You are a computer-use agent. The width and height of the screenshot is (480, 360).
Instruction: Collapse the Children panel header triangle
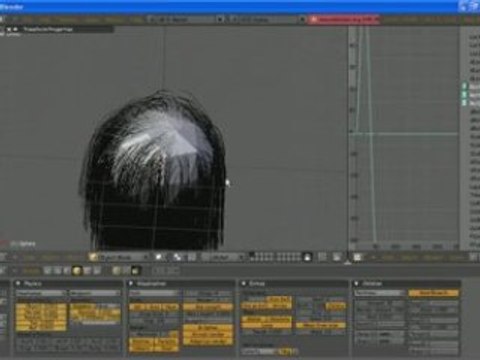tap(356, 284)
